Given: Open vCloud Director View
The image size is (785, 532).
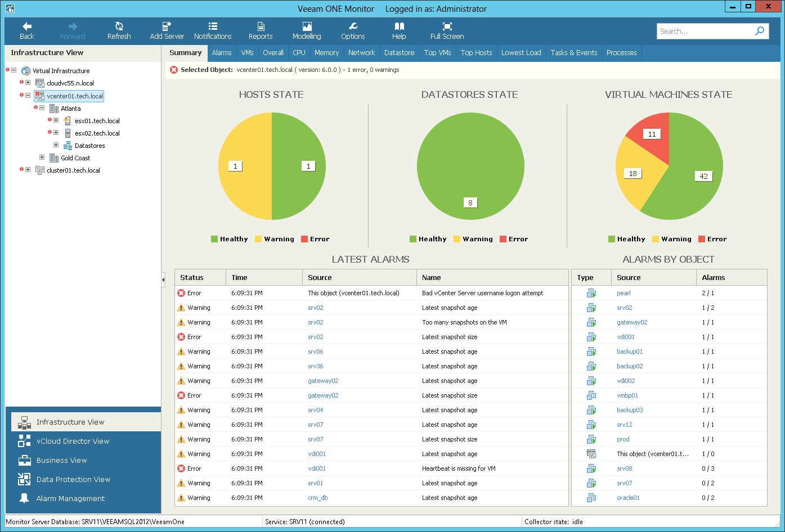Looking at the screenshot, I should (86, 441).
